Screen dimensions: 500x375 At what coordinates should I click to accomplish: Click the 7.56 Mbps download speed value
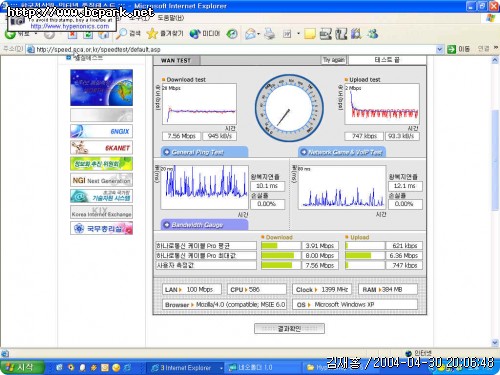click(182, 136)
